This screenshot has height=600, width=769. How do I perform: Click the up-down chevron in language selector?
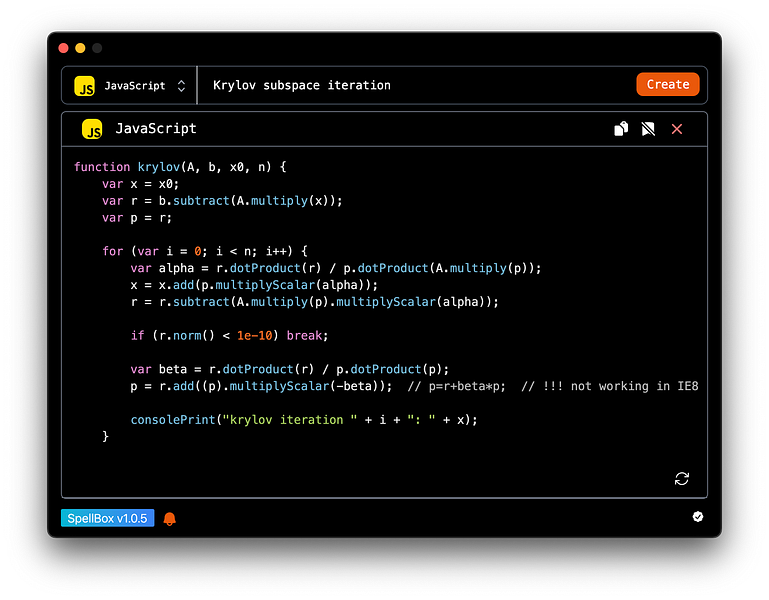(181, 86)
